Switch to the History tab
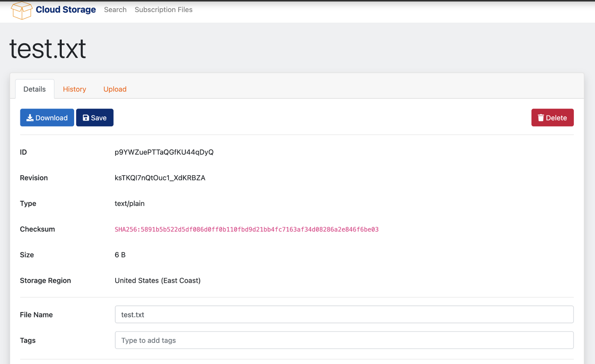The height and width of the screenshot is (364, 595). point(74,89)
